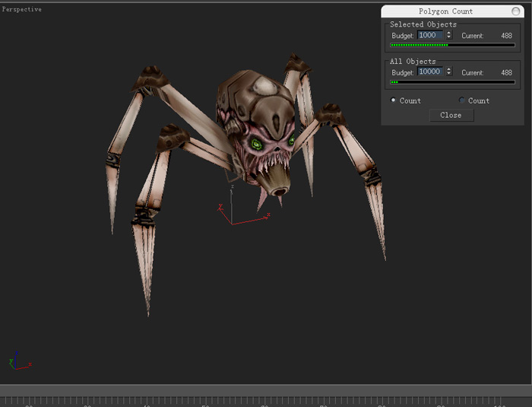Viewport: 532px width, 407px height.
Task: Click the Budget label in Selected Objects
Action: point(402,36)
